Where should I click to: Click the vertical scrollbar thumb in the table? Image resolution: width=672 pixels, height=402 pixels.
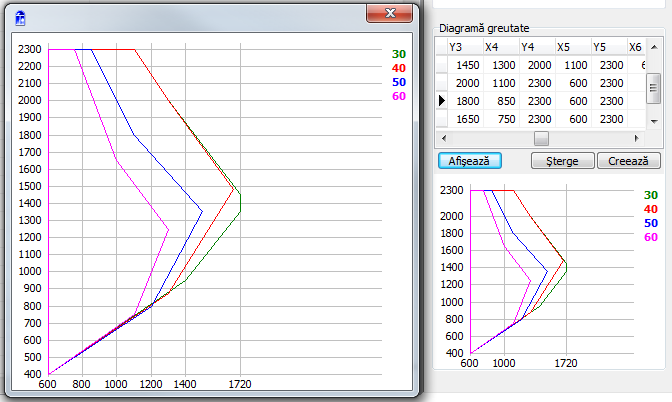coord(653,88)
